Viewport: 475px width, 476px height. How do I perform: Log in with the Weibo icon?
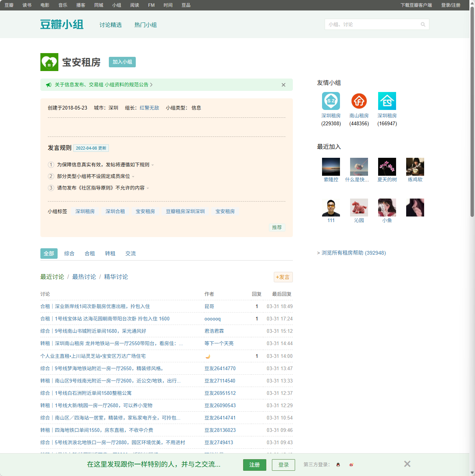351,465
